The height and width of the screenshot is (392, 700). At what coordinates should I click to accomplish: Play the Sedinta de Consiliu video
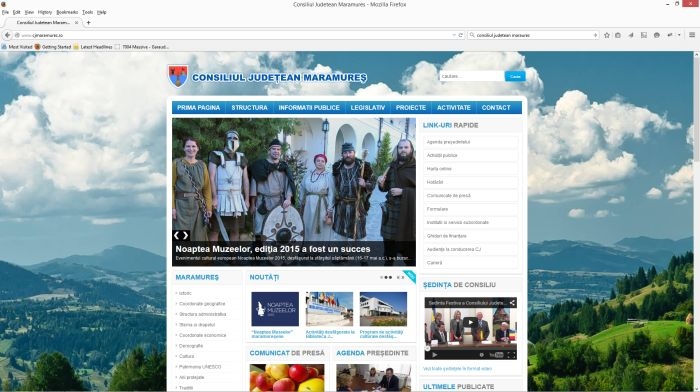[469, 322]
